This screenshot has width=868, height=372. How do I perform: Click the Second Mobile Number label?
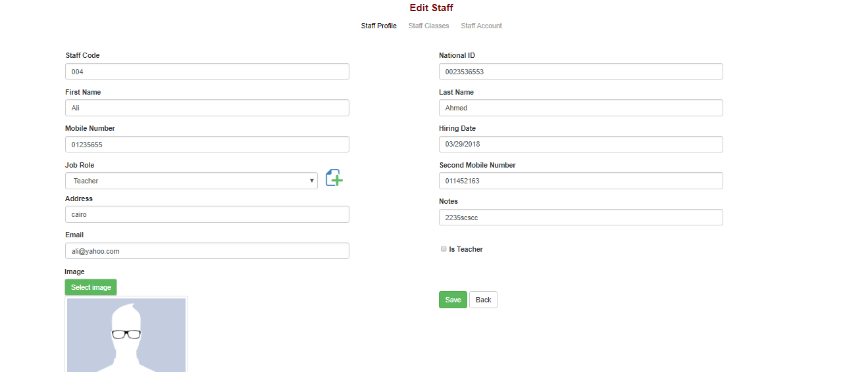(x=477, y=165)
